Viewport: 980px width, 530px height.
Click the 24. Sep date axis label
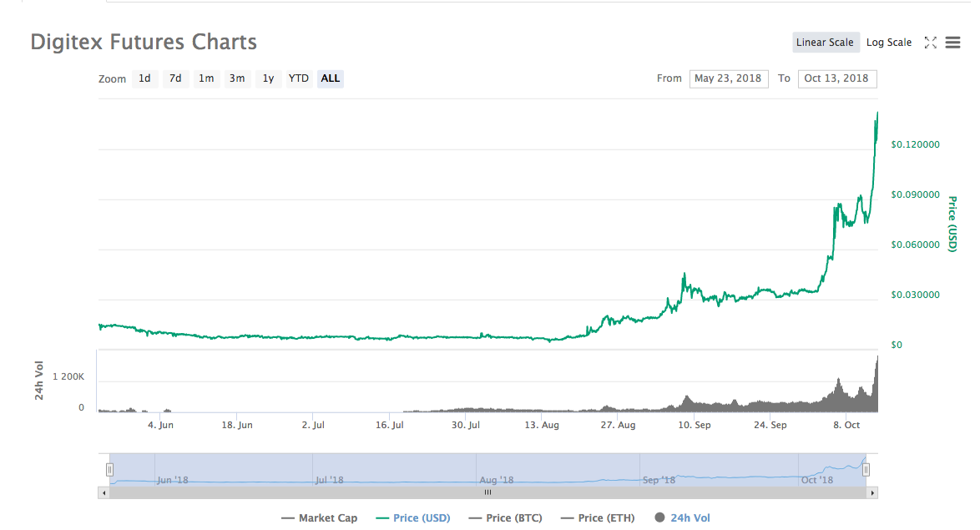[770, 425]
